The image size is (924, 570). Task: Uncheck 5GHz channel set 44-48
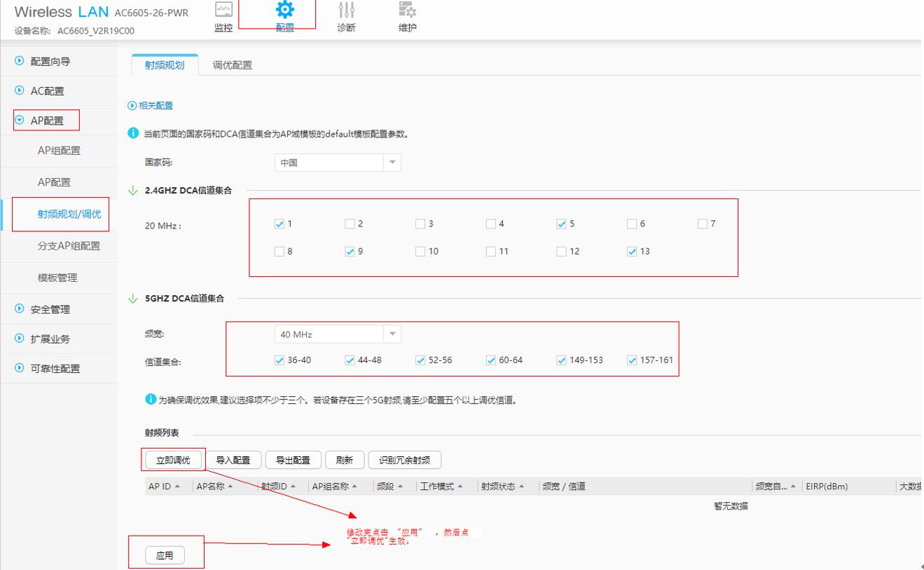[350, 360]
